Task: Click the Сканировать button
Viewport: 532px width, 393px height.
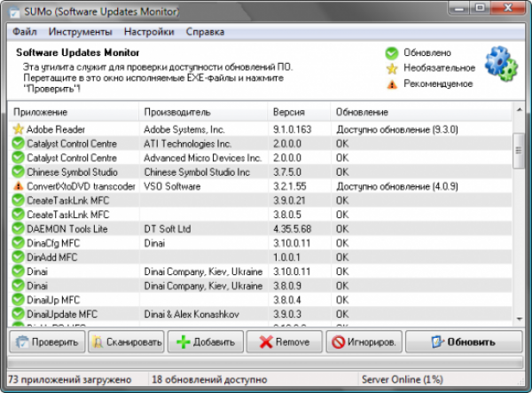Action: (x=126, y=342)
